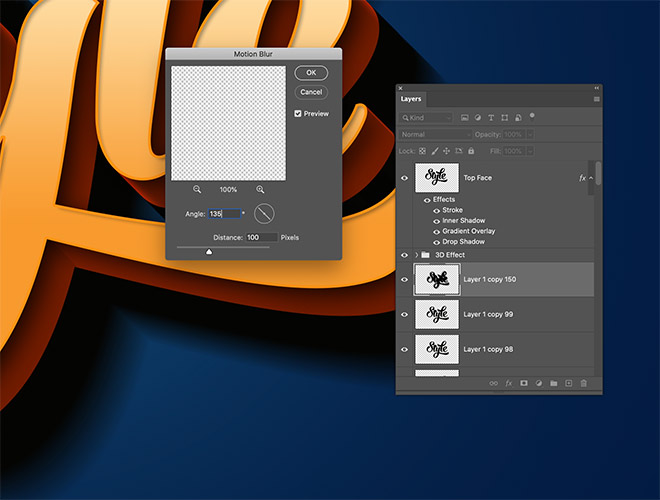Image resolution: width=660 pixels, height=500 pixels.
Task: Switch to the Layers tab
Action: click(411, 99)
